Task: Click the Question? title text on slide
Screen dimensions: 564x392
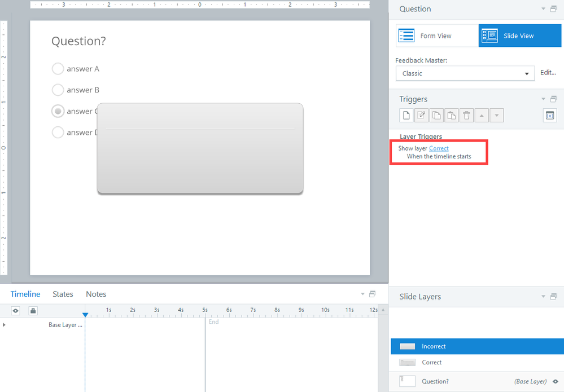Action: [x=79, y=41]
